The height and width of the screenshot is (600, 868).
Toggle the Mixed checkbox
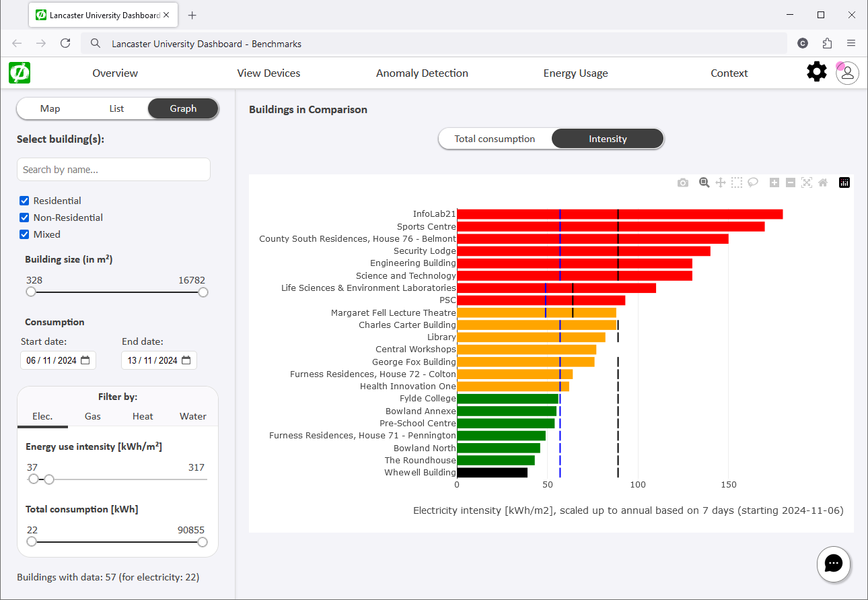click(x=25, y=234)
